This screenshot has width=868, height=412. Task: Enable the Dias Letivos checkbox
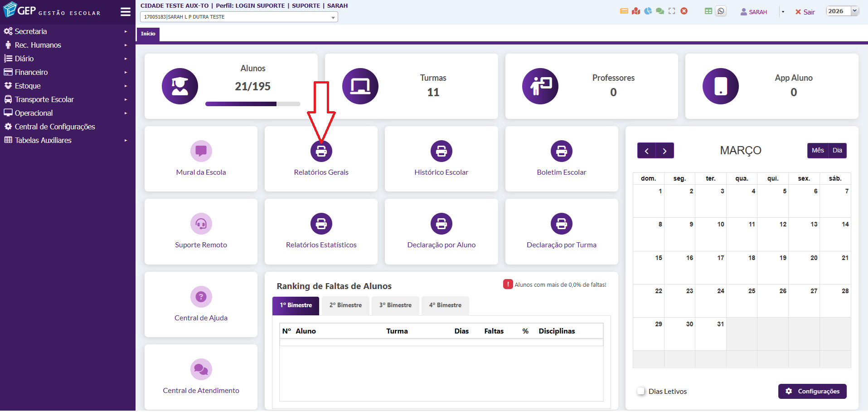coord(641,391)
